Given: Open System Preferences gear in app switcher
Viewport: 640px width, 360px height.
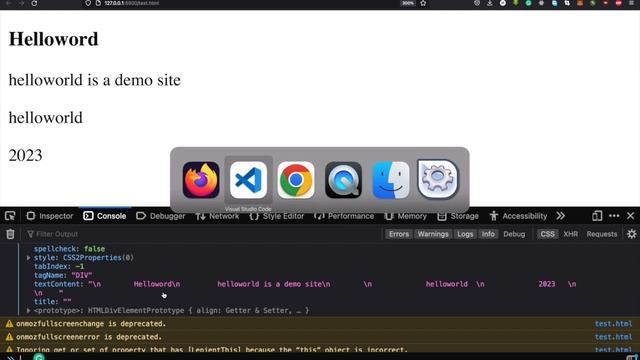Looking at the screenshot, I should tap(438, 179).
